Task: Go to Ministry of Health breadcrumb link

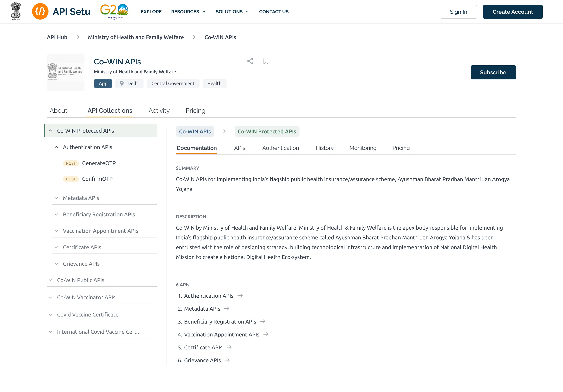Action: point(136,37)
